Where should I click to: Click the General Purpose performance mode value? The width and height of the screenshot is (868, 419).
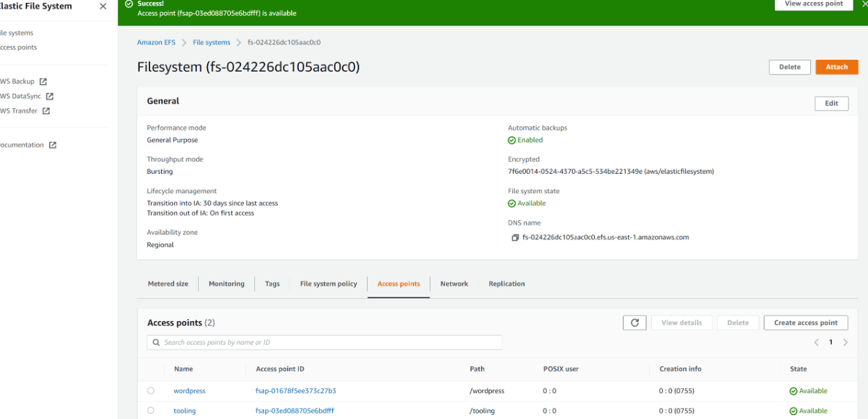(x=172, y=140)
